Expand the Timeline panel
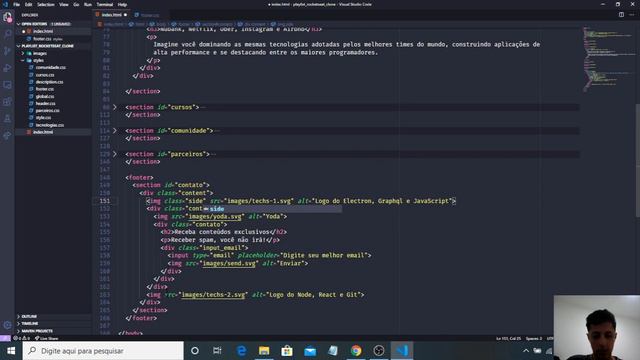The width and height of the screenshot is (640, 360). (x=29, y=324)
